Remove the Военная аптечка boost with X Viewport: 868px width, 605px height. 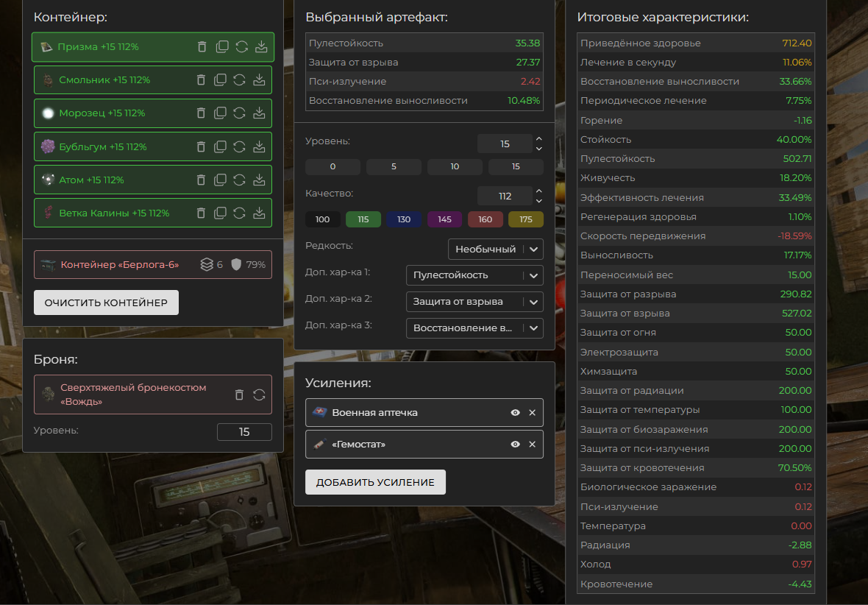(532, 413)
